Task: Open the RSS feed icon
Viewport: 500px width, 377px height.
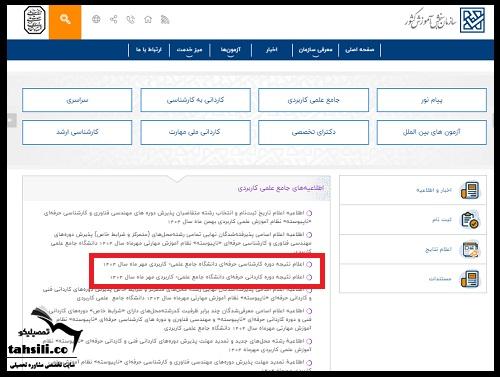Action: click(165, 20)
